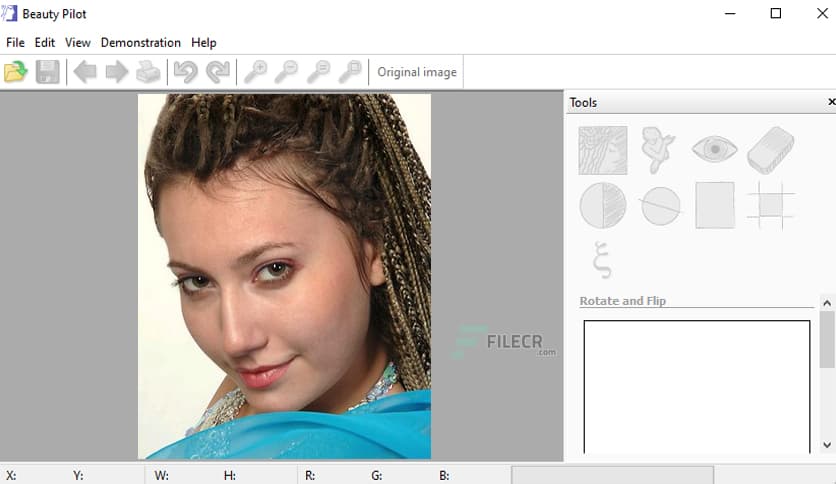Click the actual size magnifier icon
The height and width of the screenshot is (484, 836).
(319, 71)
